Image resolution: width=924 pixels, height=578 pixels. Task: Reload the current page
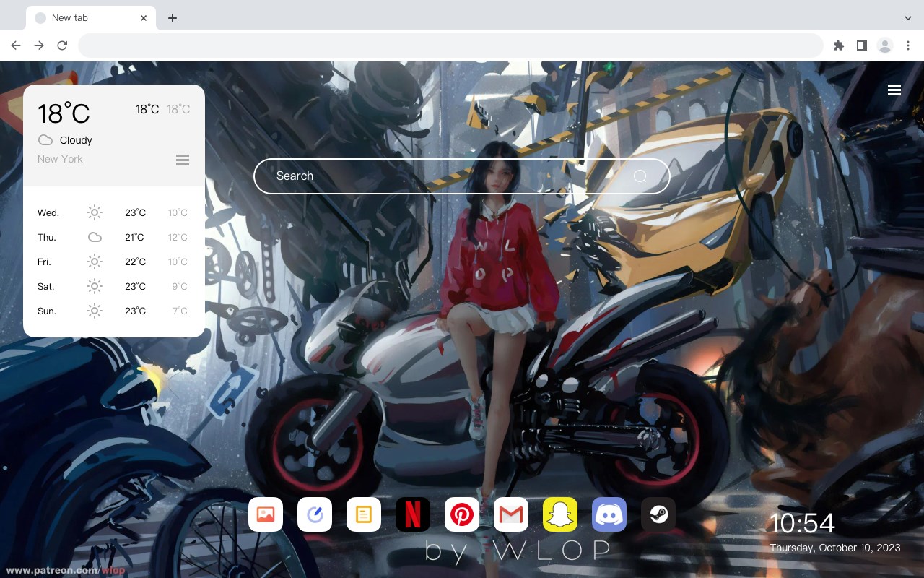[62, 46]
